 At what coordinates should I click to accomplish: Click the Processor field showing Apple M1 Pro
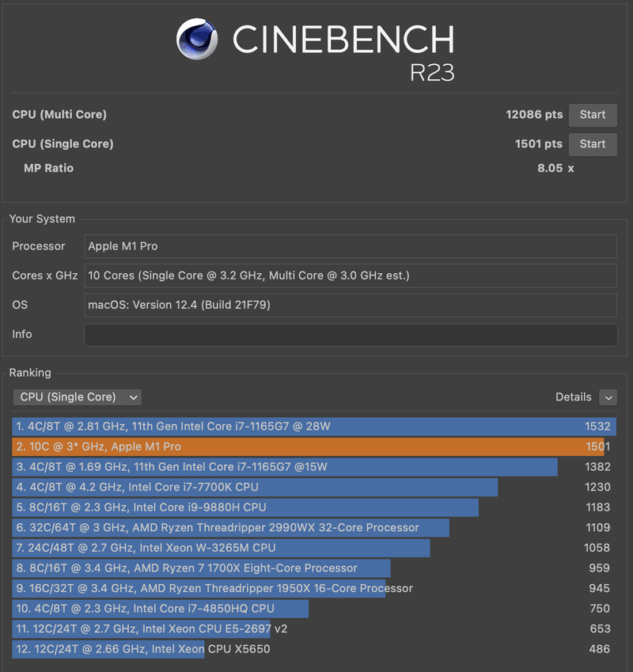pos(350,246)
